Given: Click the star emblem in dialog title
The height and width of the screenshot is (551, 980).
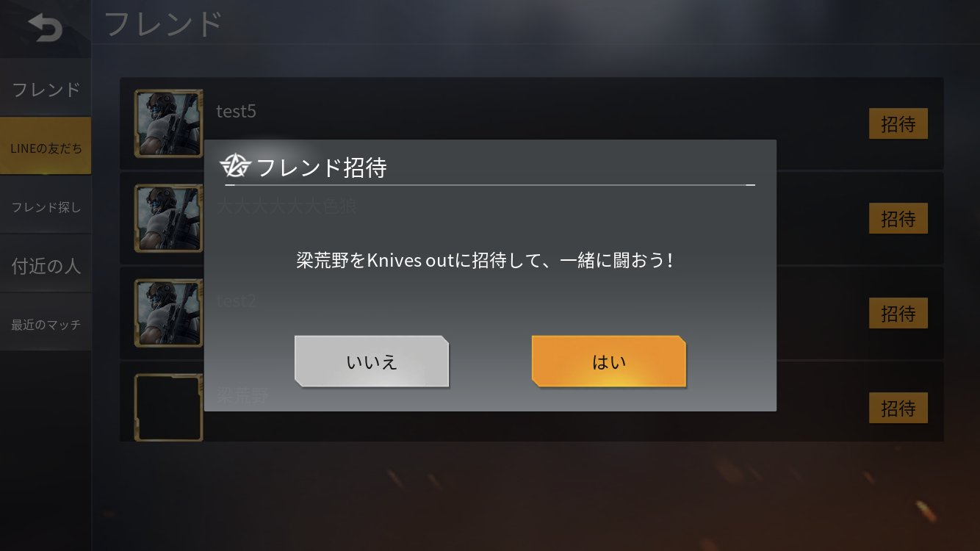Looking at the screenshot, I should 236,167.
